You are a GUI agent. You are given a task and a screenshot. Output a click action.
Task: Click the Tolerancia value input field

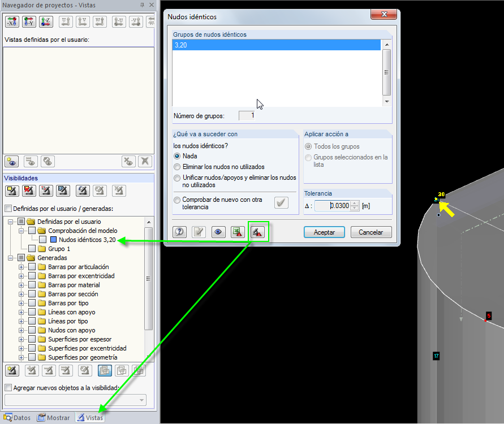pyautogui.click(x=333, y=206)
